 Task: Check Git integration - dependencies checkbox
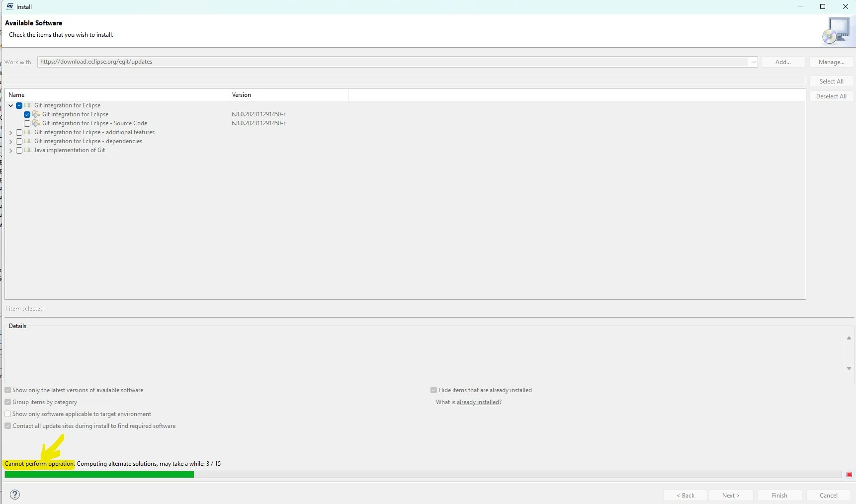(x=19, y=141)
